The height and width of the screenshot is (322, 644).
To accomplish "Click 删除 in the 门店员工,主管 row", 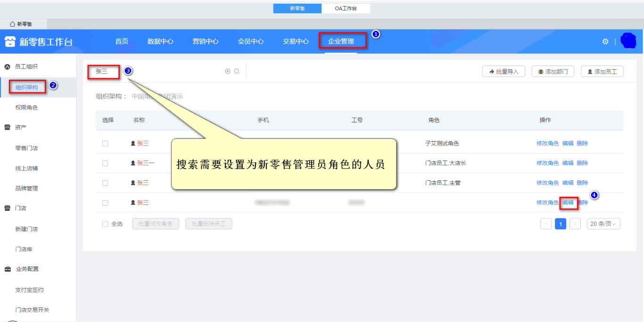I will (582, 183).
